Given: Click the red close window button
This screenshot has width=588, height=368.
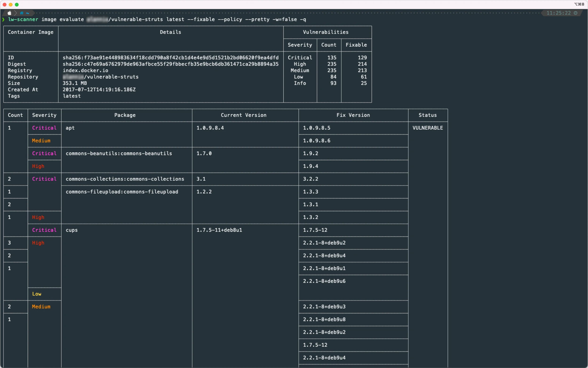Looking at the screenshot, I should pyautogui.click(x=4, y=4).
